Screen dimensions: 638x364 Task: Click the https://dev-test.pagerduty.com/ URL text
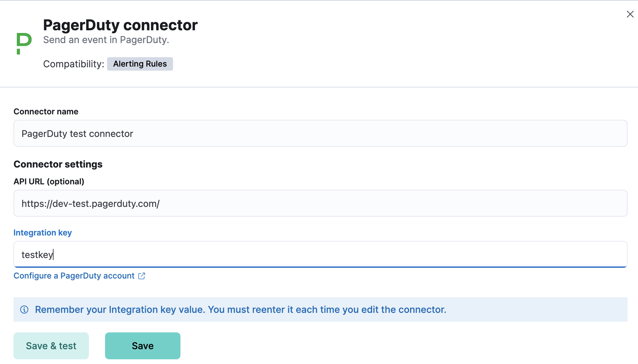(90, 204)
